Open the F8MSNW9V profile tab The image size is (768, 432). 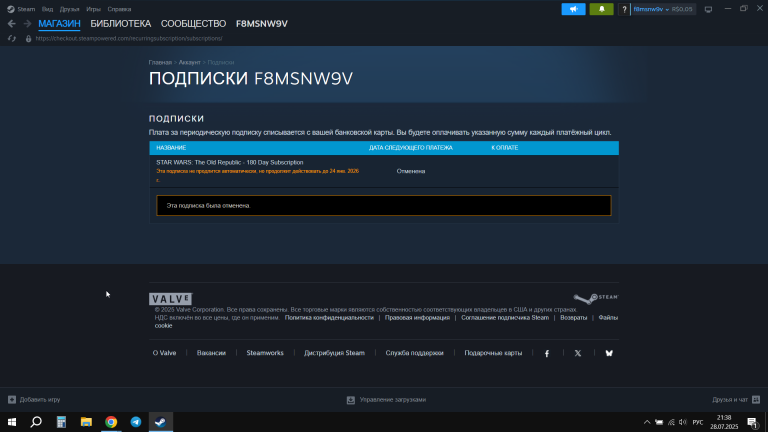tap(262, 24)
